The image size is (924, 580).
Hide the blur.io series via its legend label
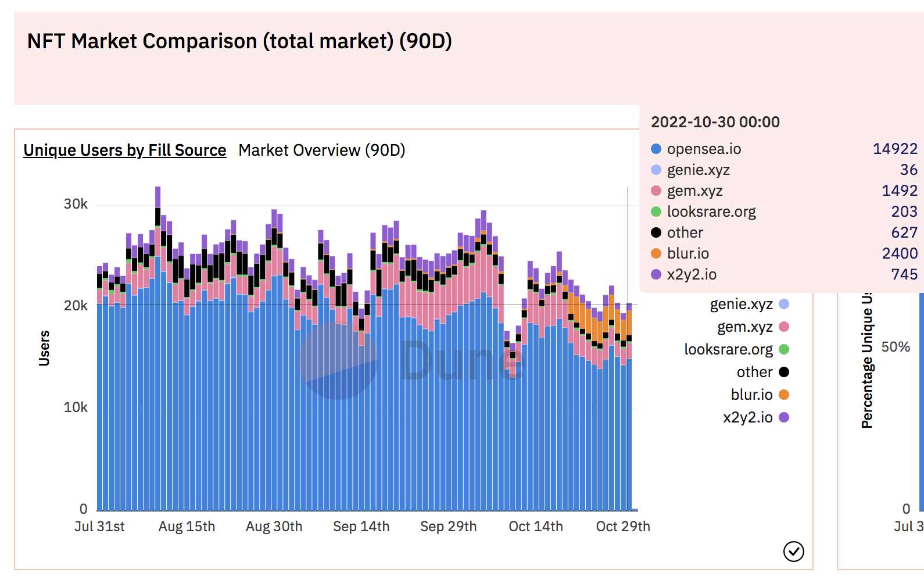751,395
